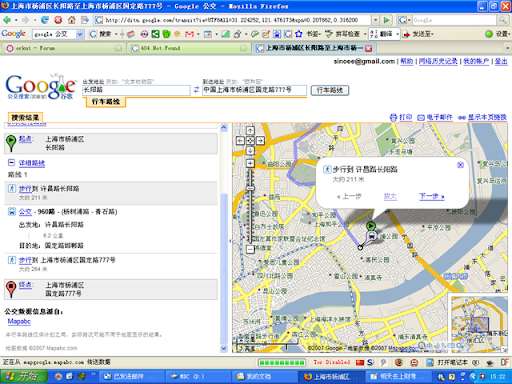Open the 设置 settings menu in Google Toolbar
The height and width of the screenshot is (384, 512).
click(x=497, y=34)
